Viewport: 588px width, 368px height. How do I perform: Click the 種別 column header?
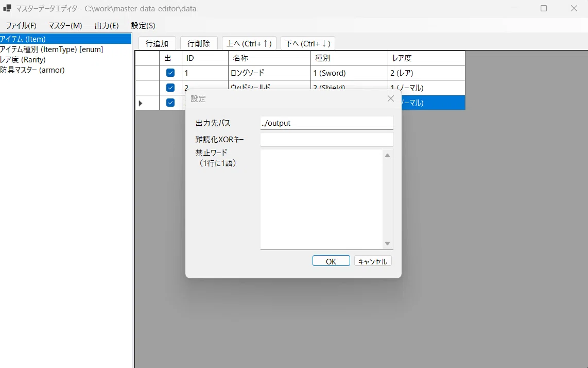pos(350,58)
